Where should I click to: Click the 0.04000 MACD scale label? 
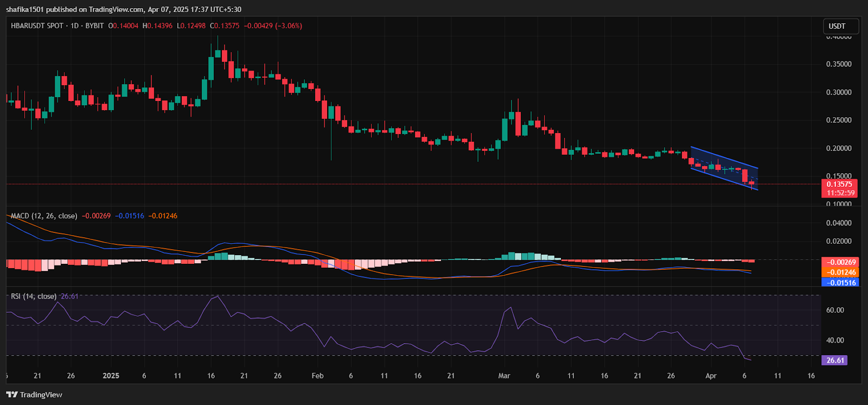coord(839,223)
